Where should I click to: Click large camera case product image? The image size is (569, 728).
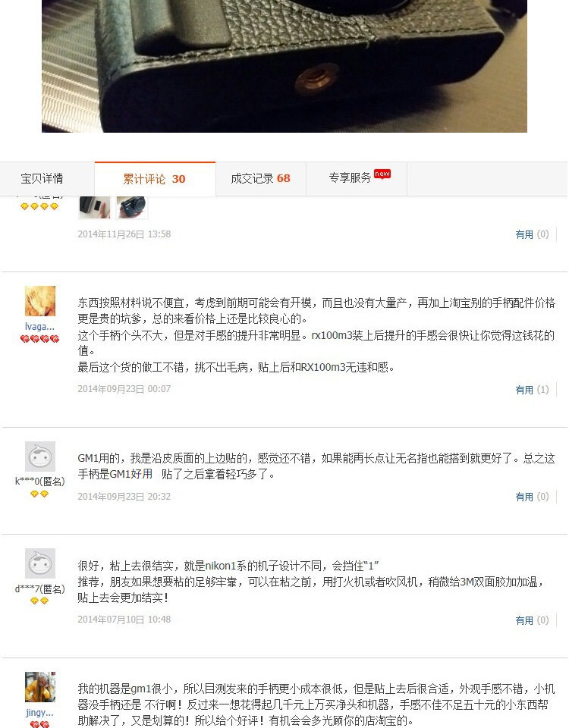point(284,66)
